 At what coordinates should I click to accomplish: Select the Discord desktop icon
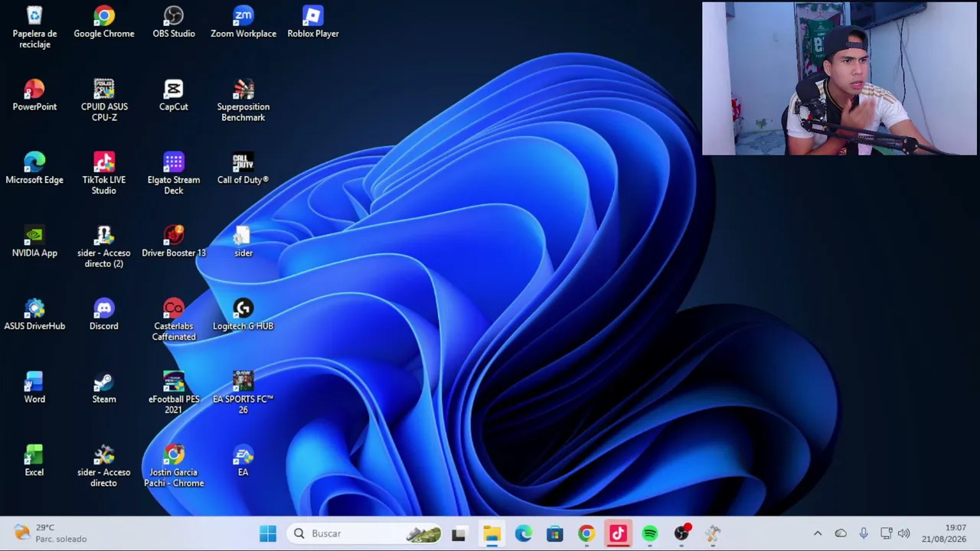(x=104, y=315)
